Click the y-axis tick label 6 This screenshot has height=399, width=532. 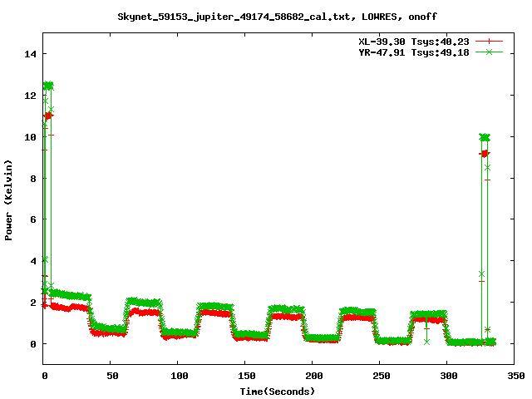(33, 219)
